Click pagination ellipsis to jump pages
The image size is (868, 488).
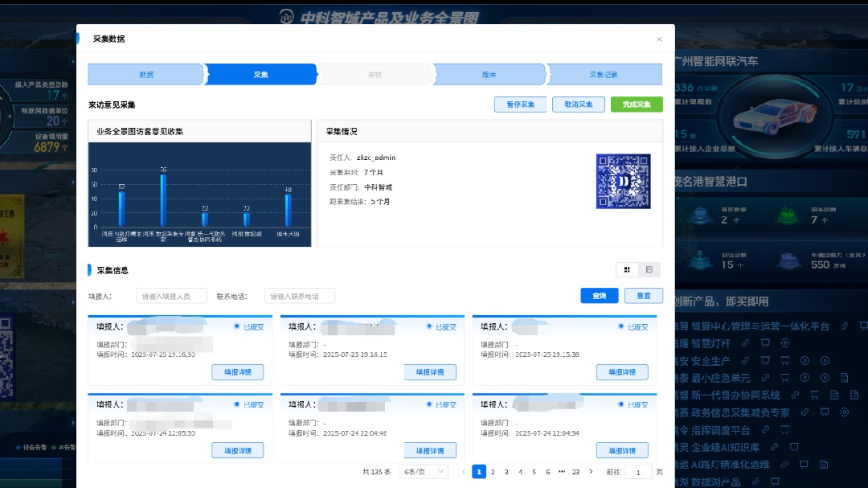pyautogui.click(x=562, y=472)
